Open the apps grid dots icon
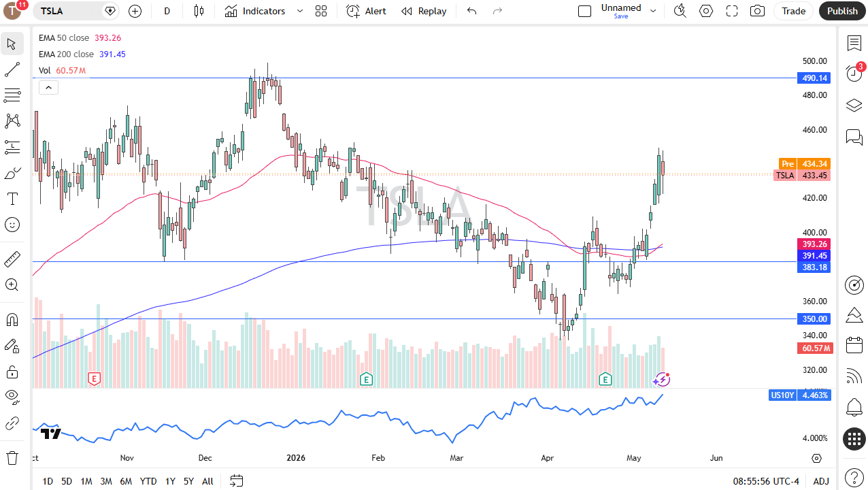Viewport: 868px width, 490px height. [854, 439]
